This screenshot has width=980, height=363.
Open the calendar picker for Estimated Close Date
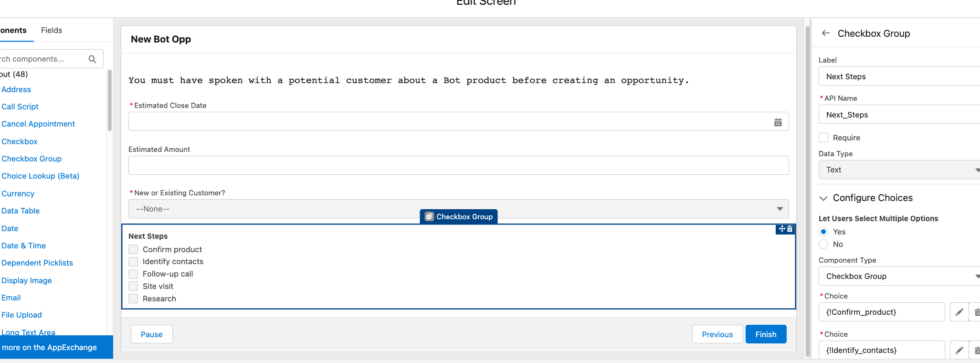(x=778, y=122)
